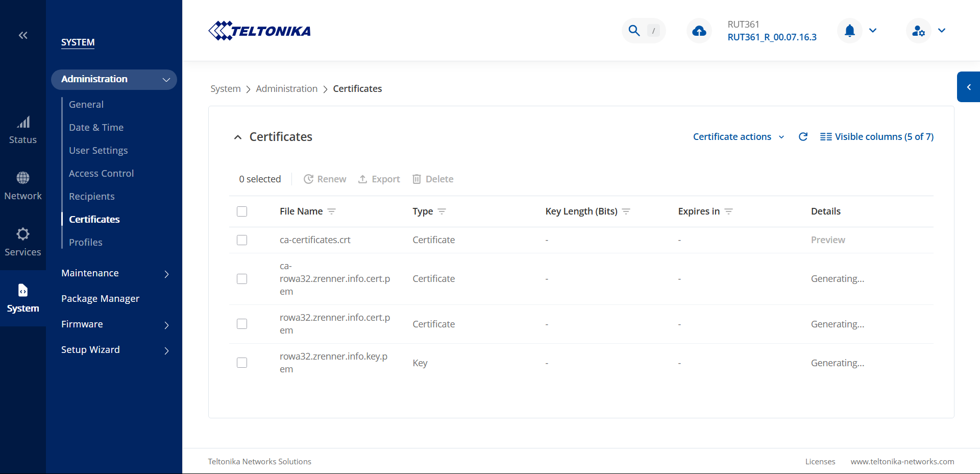This screenshot has width=980, height=474.
Task: Open the search magnifier icon
Action: pyautogui.click(x=634, y=31)
